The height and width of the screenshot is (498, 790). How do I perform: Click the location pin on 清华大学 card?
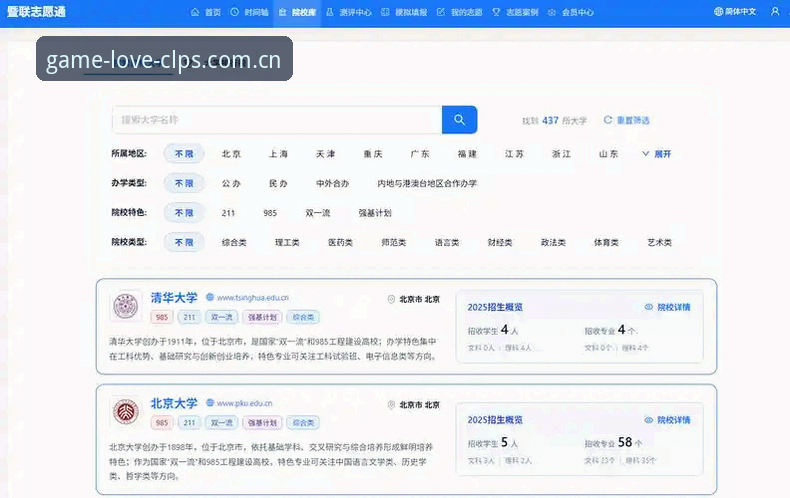click(x=391, y=299)
